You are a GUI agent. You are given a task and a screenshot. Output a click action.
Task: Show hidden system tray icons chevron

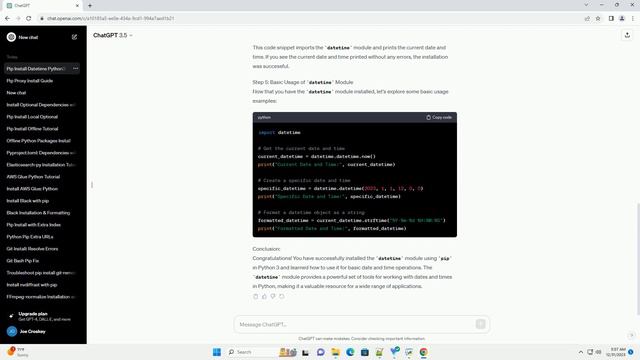click(x=581, y=352)
